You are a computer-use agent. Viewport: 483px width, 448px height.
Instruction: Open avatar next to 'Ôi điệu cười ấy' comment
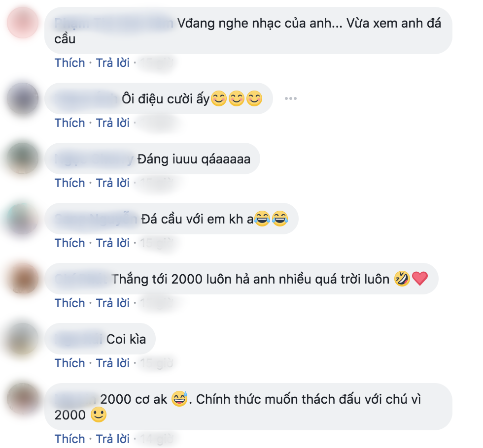click(23, 98)
